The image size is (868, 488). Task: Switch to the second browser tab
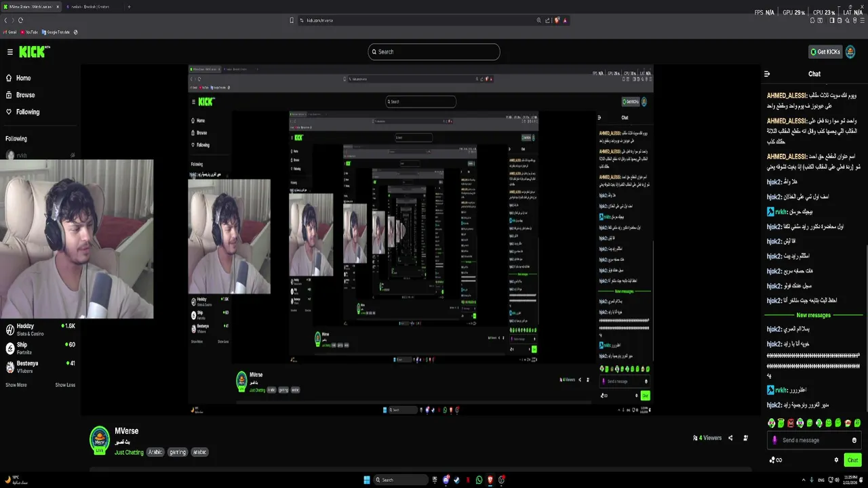click(92, 7)
